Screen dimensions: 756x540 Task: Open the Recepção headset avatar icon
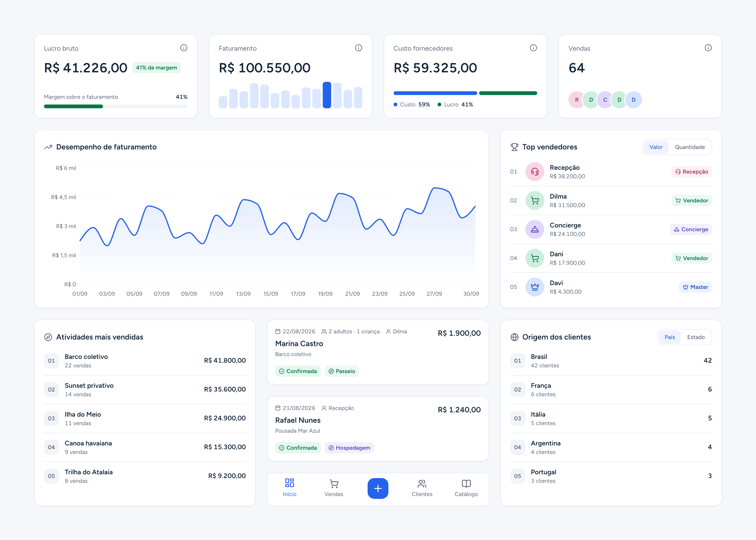click(x=535, y=172)
